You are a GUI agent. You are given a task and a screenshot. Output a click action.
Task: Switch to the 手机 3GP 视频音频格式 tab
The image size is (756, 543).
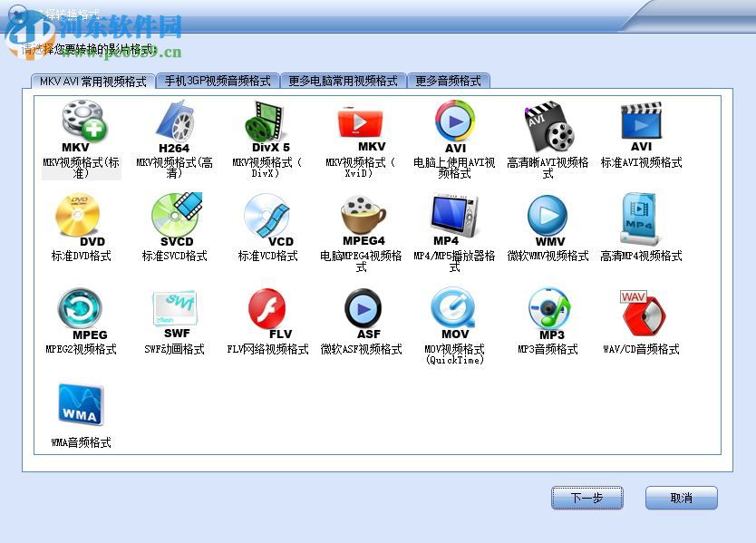218,80
